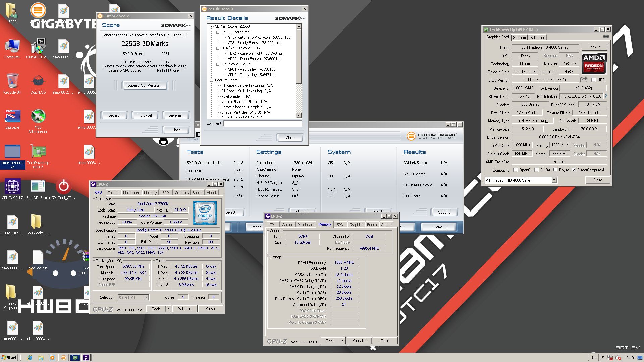This screenshot has height=362, width=644.
Task: Switch to Graphics tab in CPU-Z Memory window
Action: point(356,225)
